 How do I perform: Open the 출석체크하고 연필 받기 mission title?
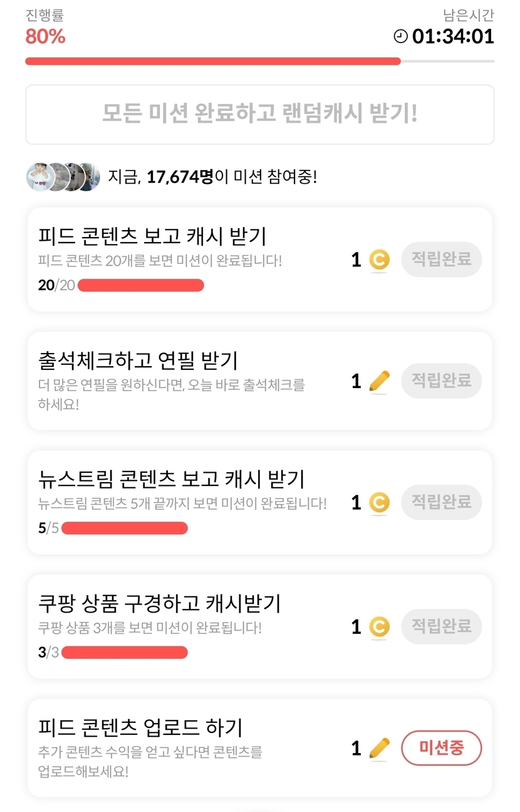(x=138, y=361)
